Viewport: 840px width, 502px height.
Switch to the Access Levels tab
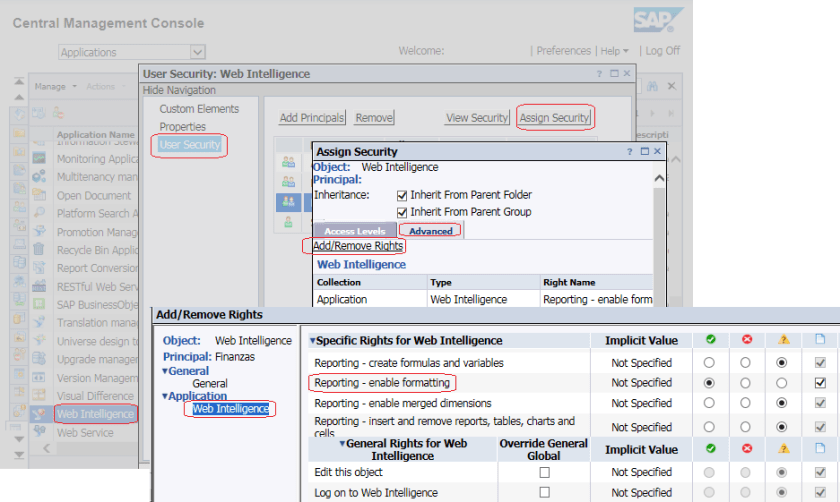(x=355, y=231)
